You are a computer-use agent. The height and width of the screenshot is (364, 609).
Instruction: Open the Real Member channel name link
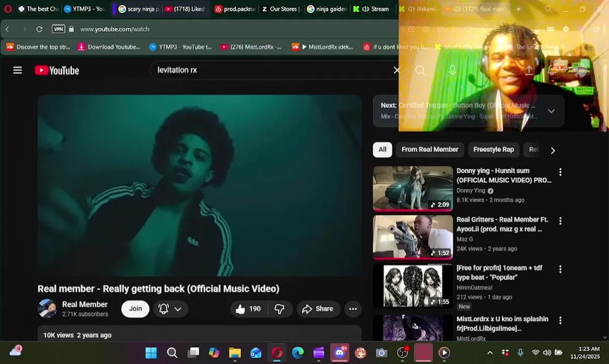coord(85,304)
